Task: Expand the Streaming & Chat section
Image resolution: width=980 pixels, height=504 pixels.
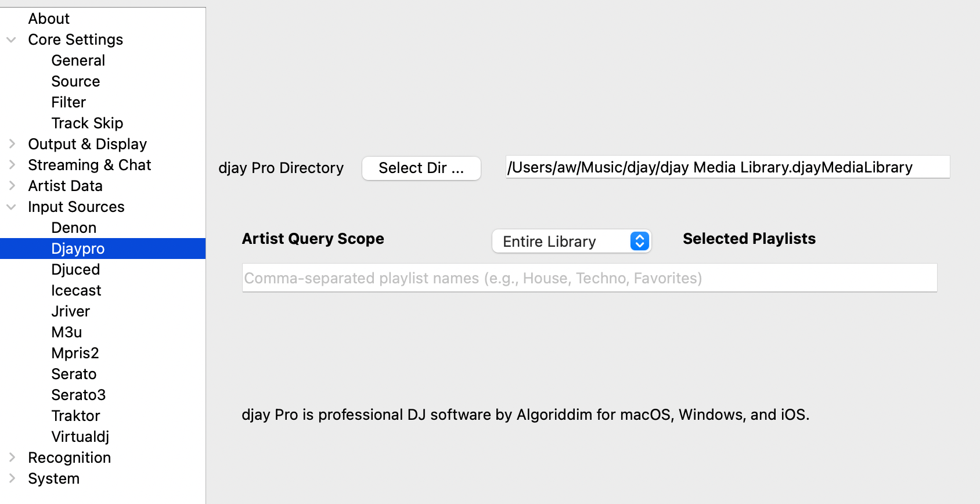Action: point(12,165)
